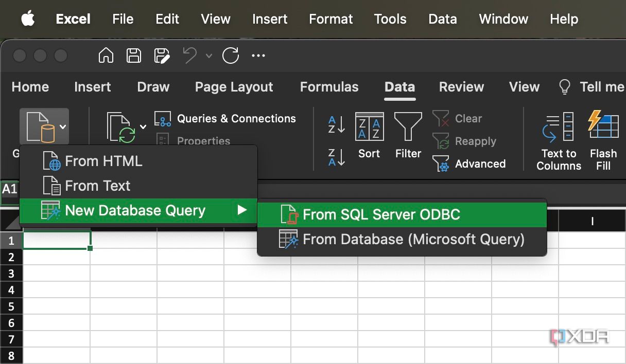Open the Refresh dropdown arrow

pos(143,126)
